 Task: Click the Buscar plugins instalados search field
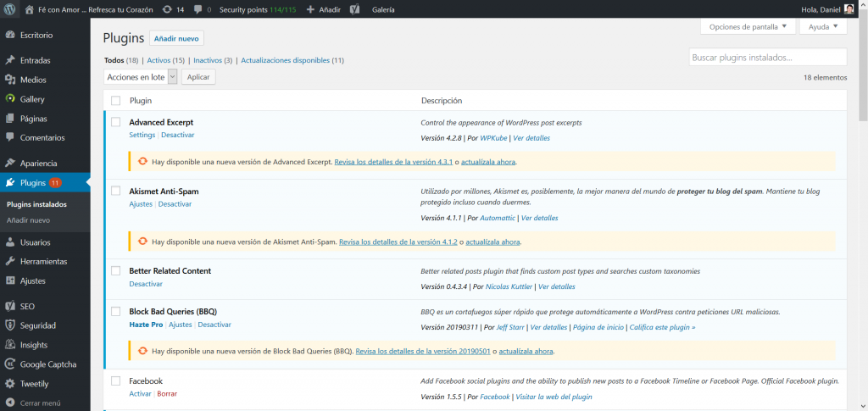(767, 58)
